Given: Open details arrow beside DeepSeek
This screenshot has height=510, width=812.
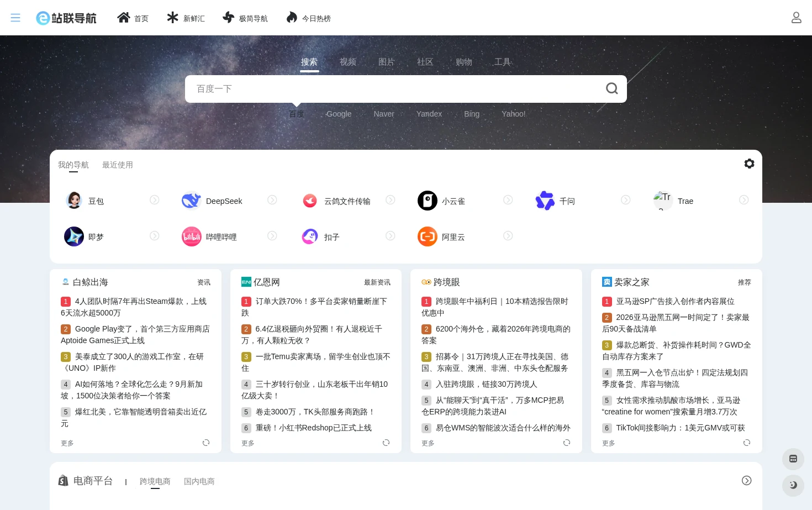Looking at the screenshot, I should [272, 199].
